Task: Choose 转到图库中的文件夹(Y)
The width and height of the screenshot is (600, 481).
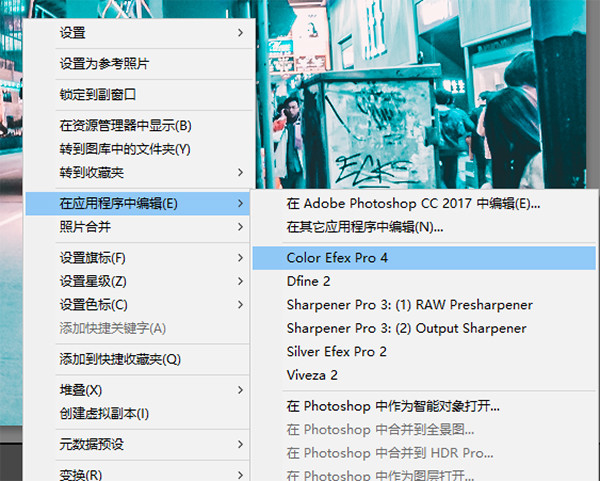Action: point(125,149)
